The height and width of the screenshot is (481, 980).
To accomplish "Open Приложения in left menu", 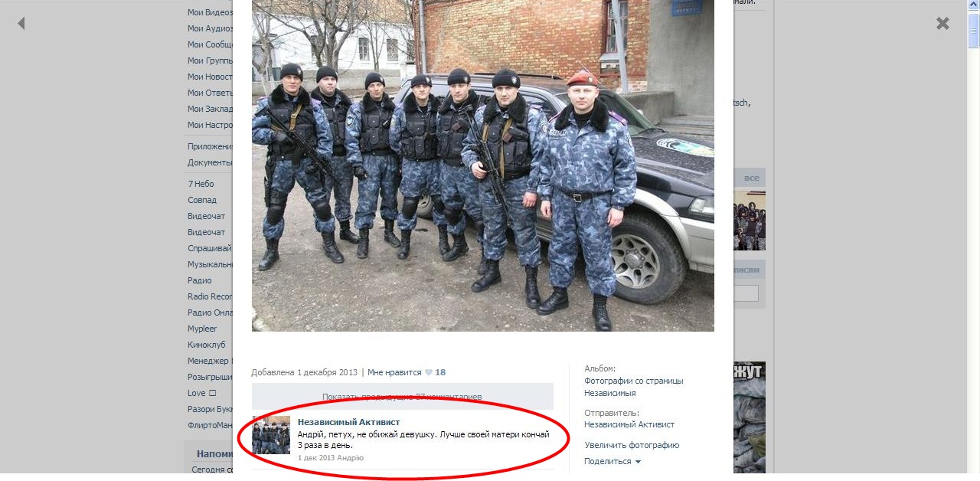I will pos(210,146).
